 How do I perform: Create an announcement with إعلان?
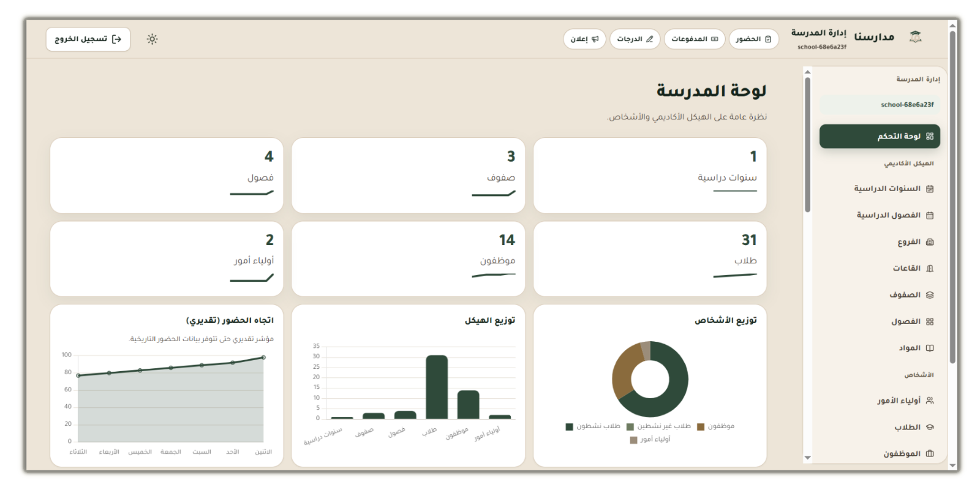(584, 39)
